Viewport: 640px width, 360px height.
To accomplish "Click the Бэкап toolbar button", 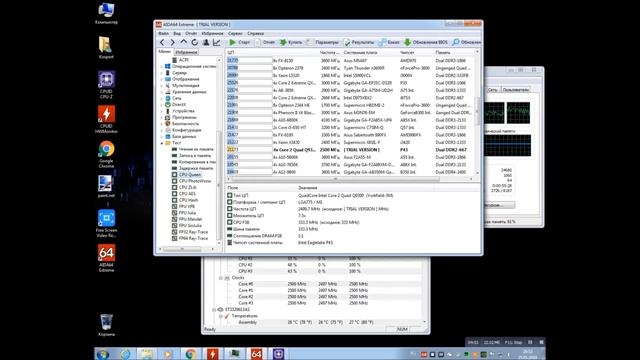I will 389,42.
